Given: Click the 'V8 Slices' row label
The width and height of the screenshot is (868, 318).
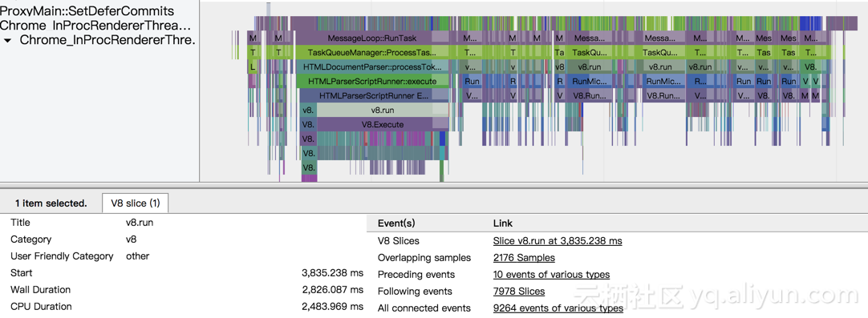Looking at the screenshot, I should point(398,241).
